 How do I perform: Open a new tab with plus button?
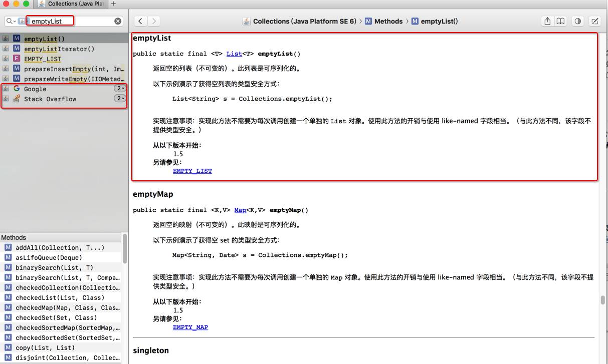click(113, 4)
